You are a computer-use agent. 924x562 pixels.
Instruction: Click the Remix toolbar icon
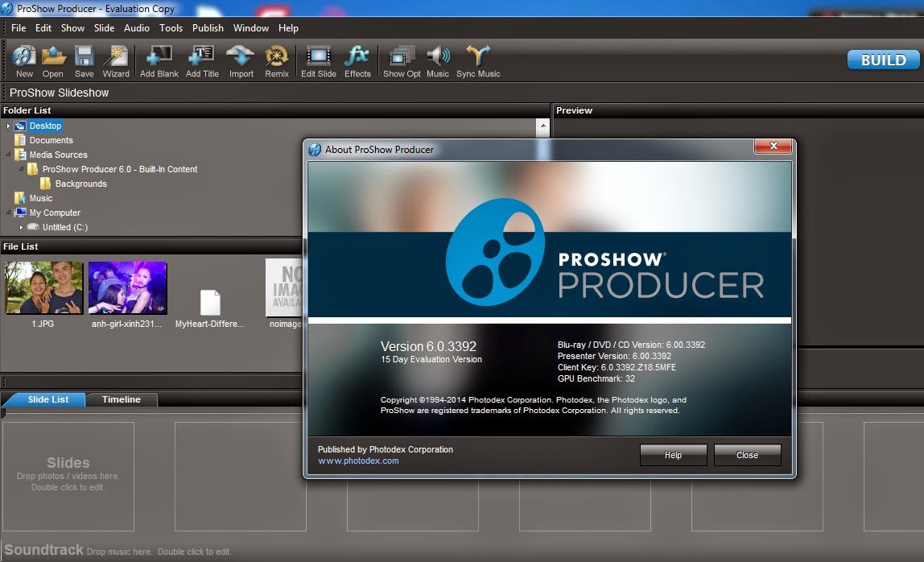276,61
